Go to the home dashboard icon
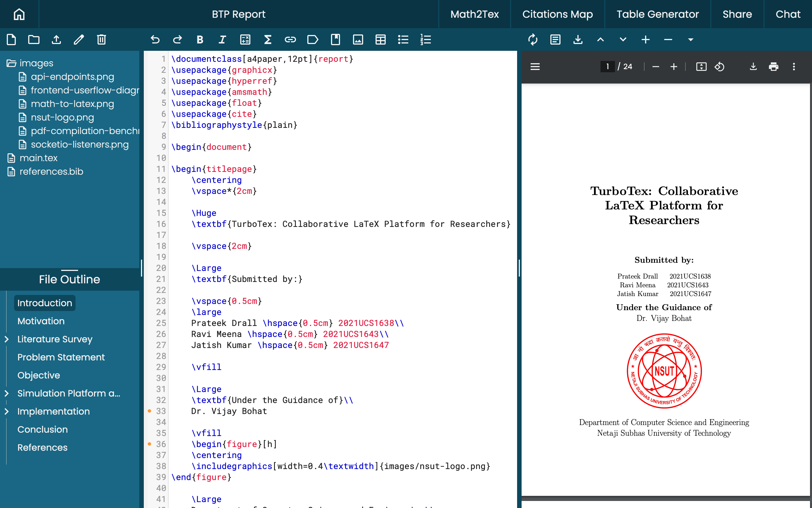Viewport: 812px width, 508px height. 19,14
